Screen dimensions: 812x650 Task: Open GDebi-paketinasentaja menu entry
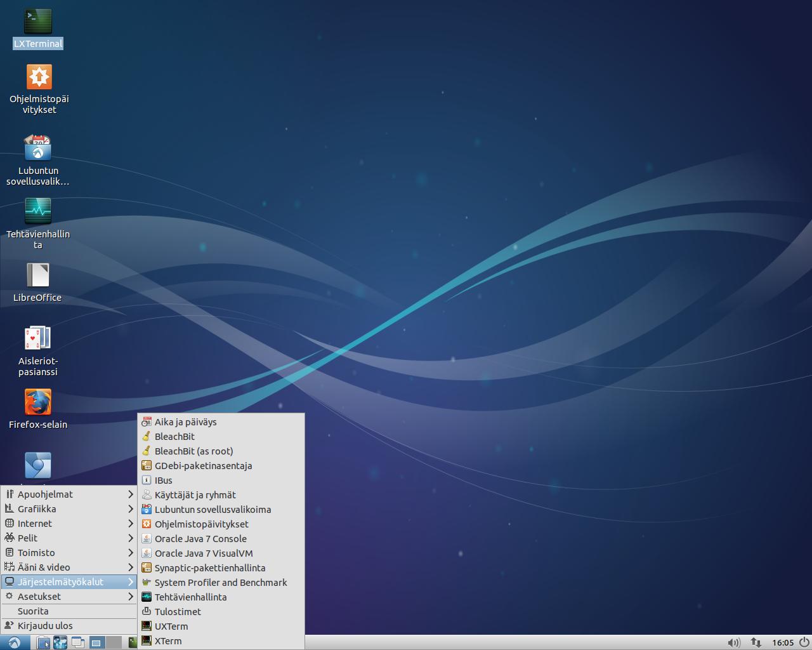click(x=221, y=465)
